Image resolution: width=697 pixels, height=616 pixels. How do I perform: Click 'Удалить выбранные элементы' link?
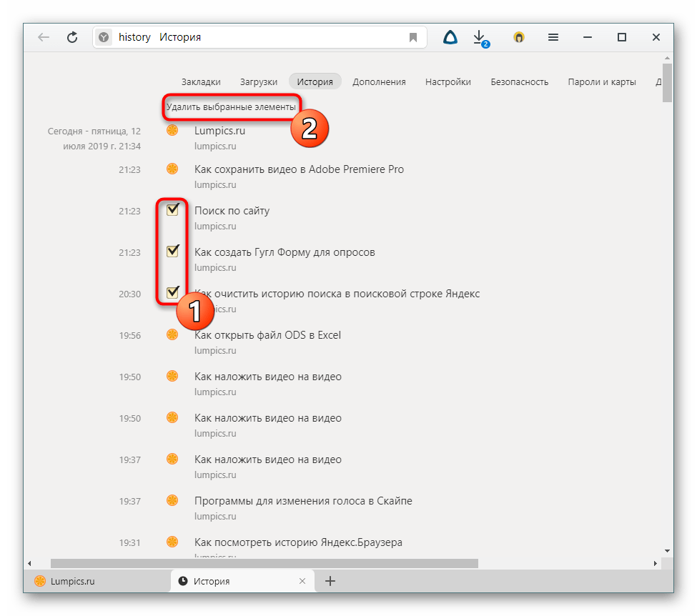click(x=230, y=107)
